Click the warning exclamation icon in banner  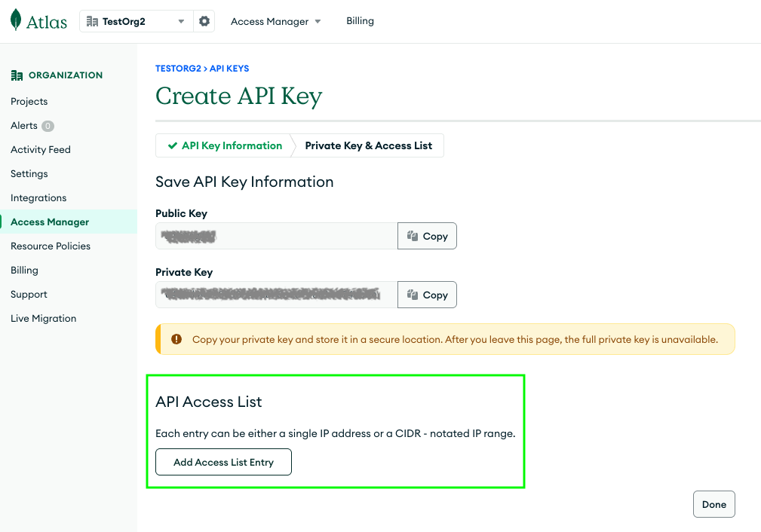point(176,339)
